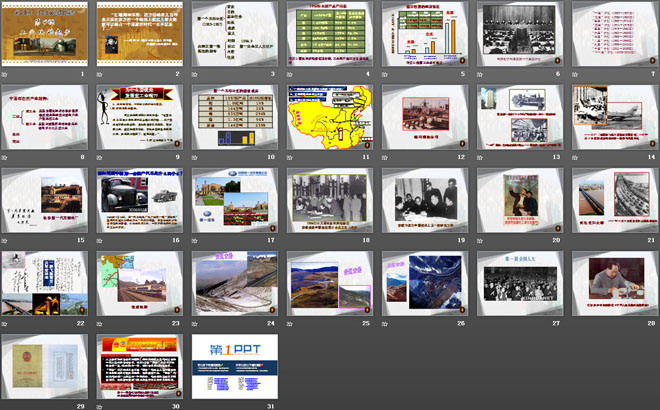Screen dimensions: 660x410
Task: Click the animation star under slide 16
Action: 100,241
